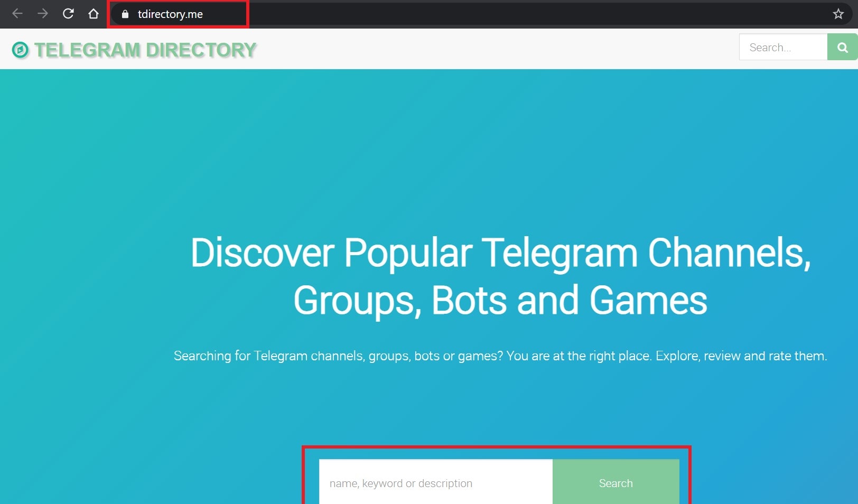858x504 pixels.
Task: Click the tdirectory.me address bar URL
Action: click(x=170, y=14)
